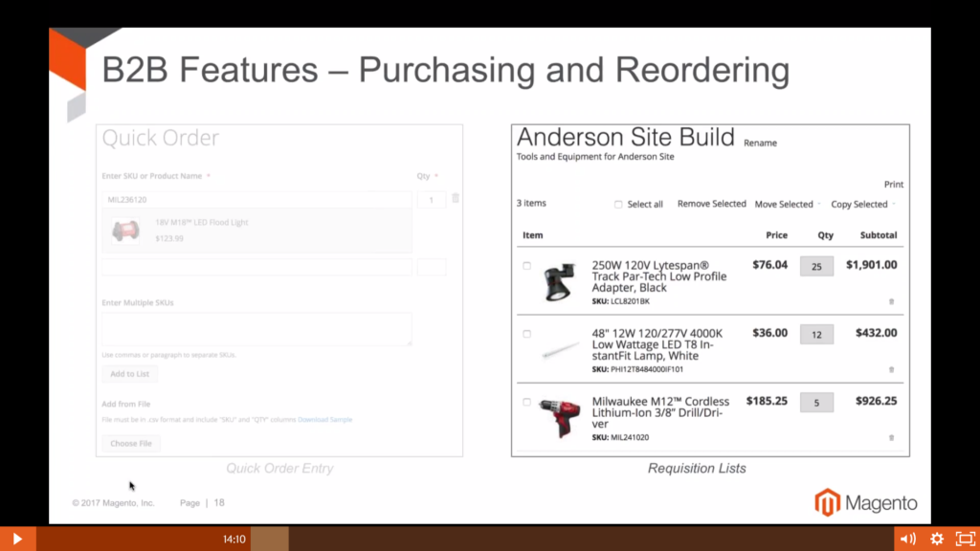Delete the InstantFit Lamp with its trash icon
980x551 pixels.
click(x=890, y=368)
